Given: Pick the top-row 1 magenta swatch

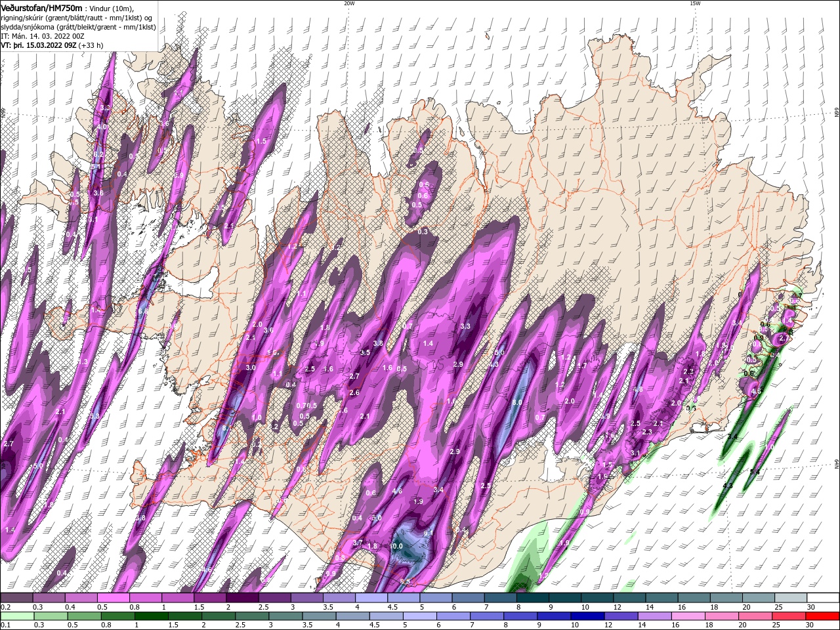Looking at the screenshot, I should click(177, 598).
